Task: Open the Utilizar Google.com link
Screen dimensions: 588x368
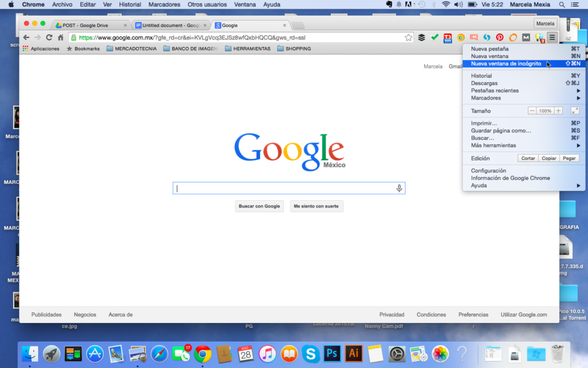Action: pyautogui.click(x=524, y=315)
